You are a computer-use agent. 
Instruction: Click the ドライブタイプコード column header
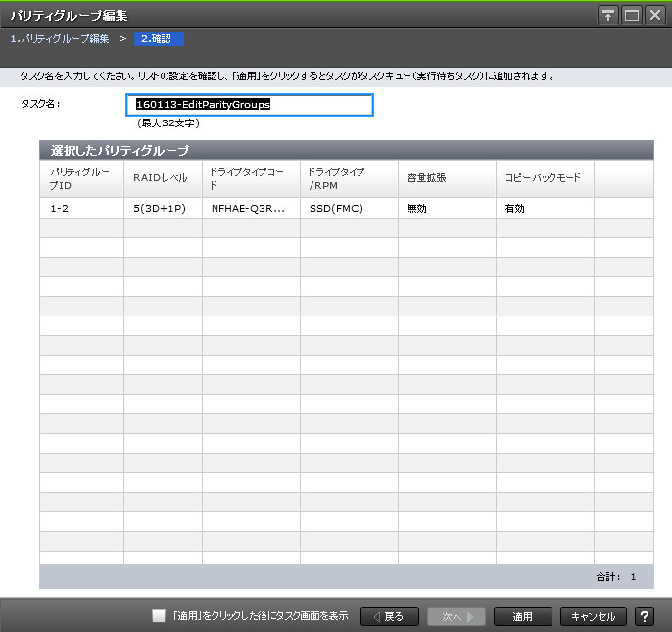point(250,178)
